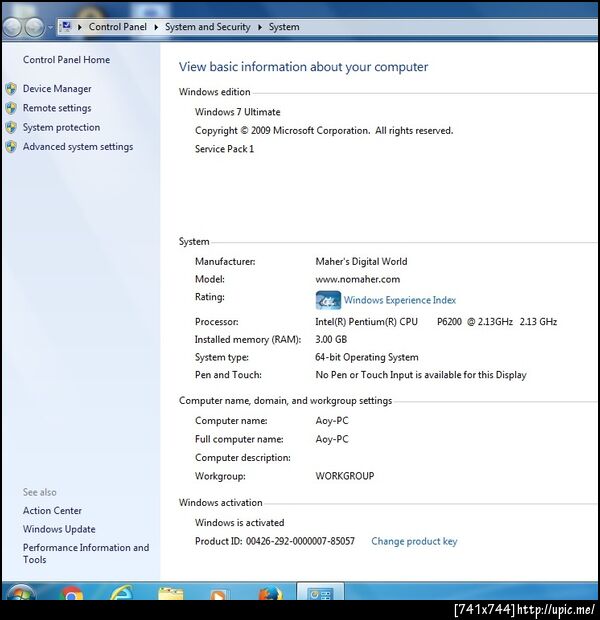This screenshot has width=600, height=620.
Task: Go to Control Panel in breadcrumb
Action: click(117, 27)
